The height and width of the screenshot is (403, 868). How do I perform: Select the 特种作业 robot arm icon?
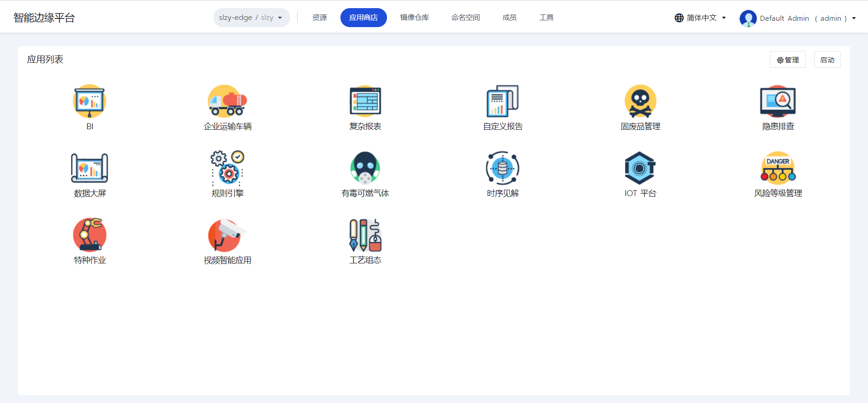point(90,235)
